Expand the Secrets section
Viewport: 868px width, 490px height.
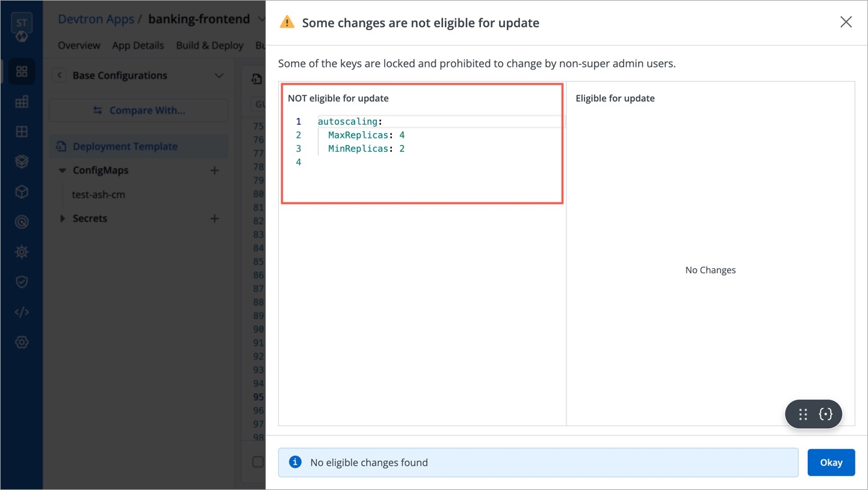click(62, 219)
